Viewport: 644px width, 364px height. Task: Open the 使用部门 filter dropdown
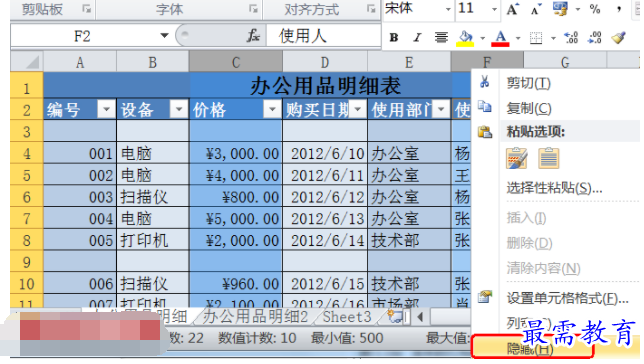[x=441, y=109]
